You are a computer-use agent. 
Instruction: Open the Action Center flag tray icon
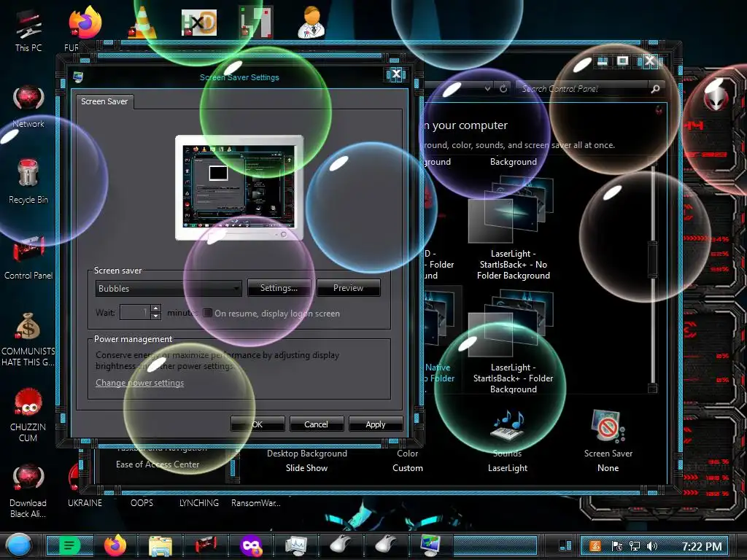coord(617,545)
